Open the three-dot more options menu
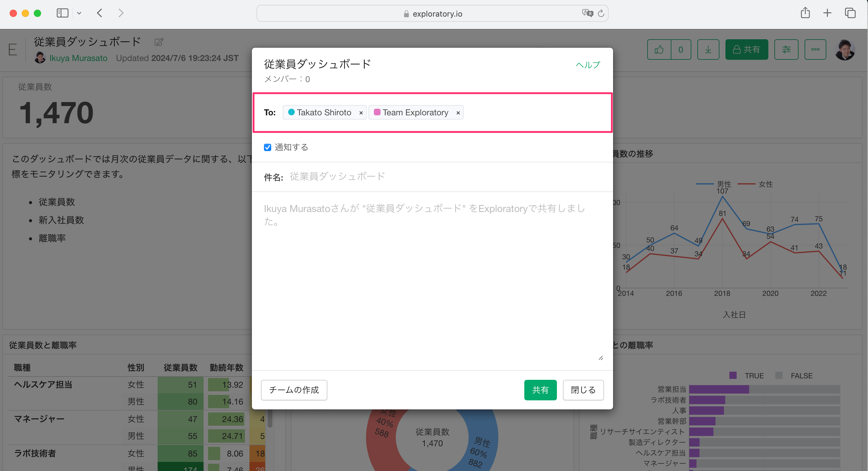 [x=815, y=50]
